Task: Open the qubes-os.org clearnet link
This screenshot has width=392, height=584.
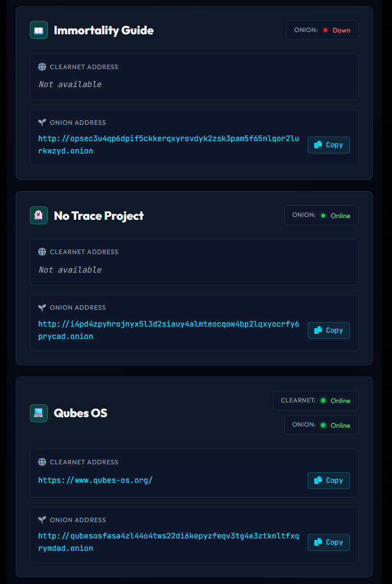Action: tap(95, 481)
